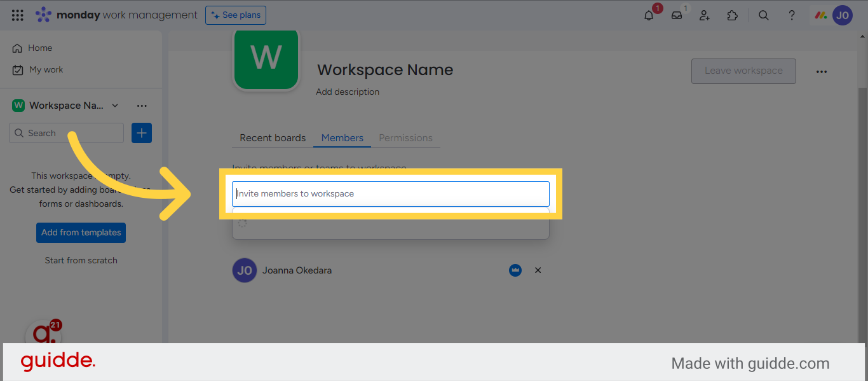
Task: Click the Home icon in sidebar
Action: tap(17, 48)
